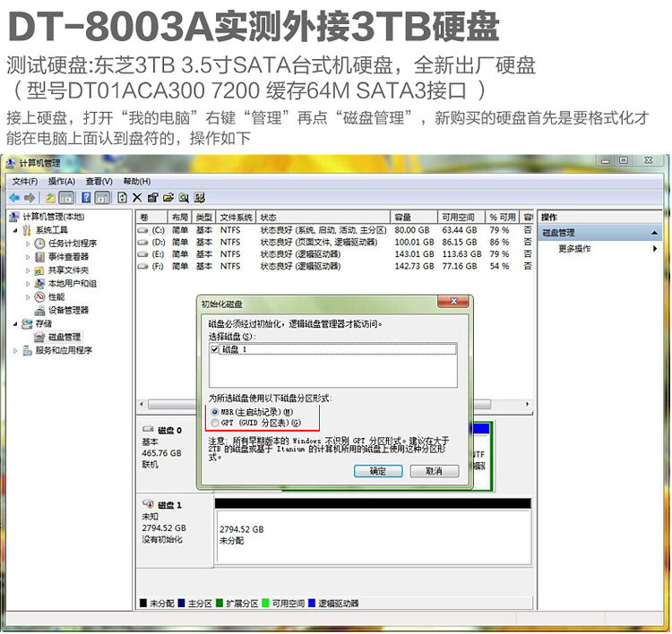Screen dimensions: 672x634
Task: Click the (C:) volume drive icon
Action: 143,230
